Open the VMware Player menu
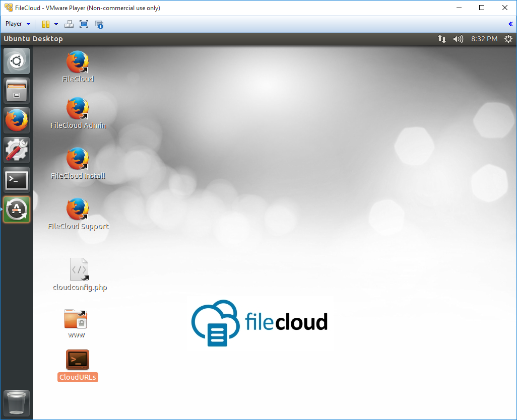This screenshot has height=420, width=517. [x=18, y=24]
